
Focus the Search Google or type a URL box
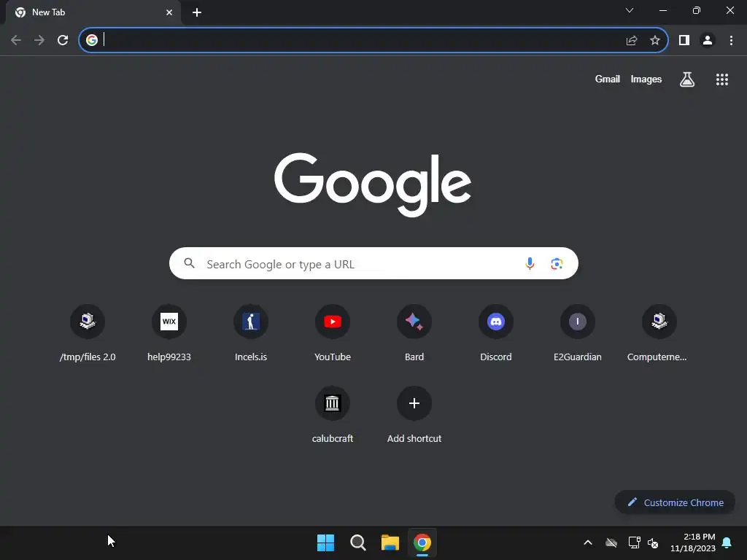tap(374, 263)
